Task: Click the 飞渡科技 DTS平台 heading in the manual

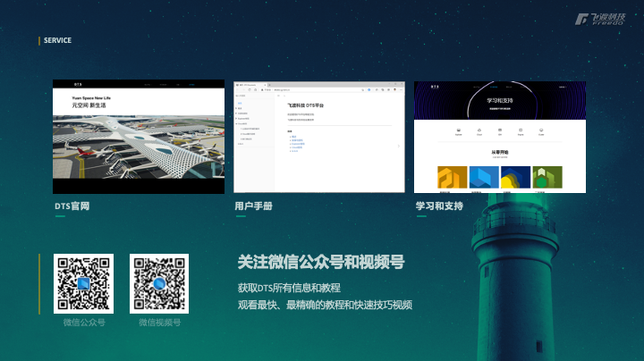Action: [306, 105]
